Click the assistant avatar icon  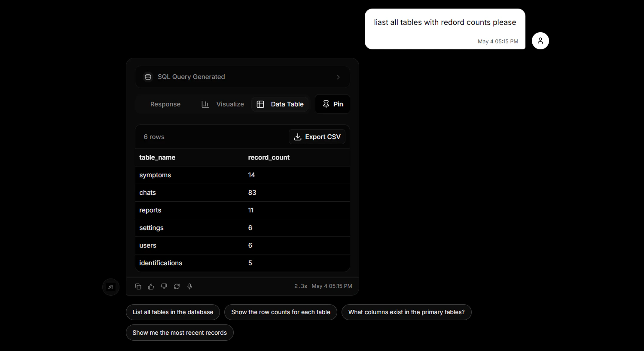click(110, 287)
